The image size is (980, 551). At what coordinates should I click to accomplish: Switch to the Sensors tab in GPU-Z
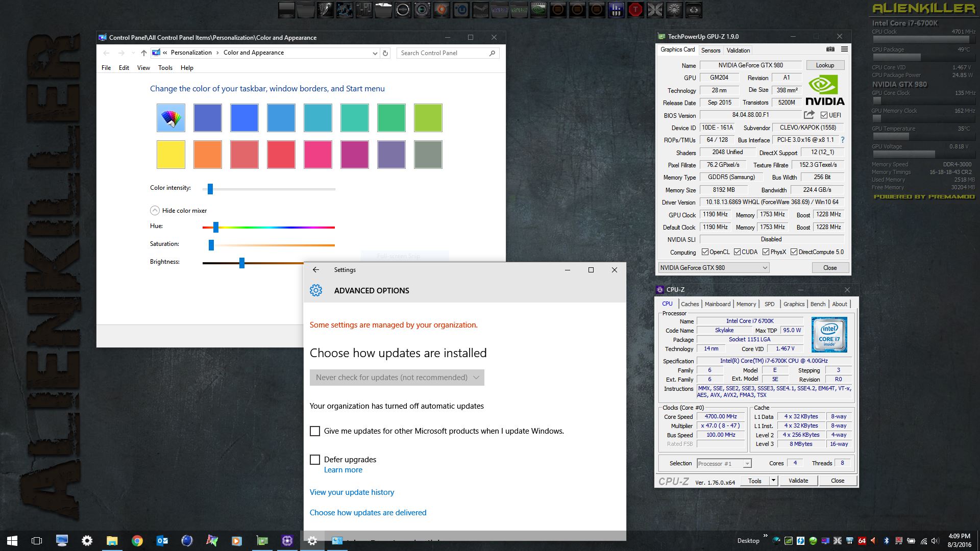click(710, 51)
